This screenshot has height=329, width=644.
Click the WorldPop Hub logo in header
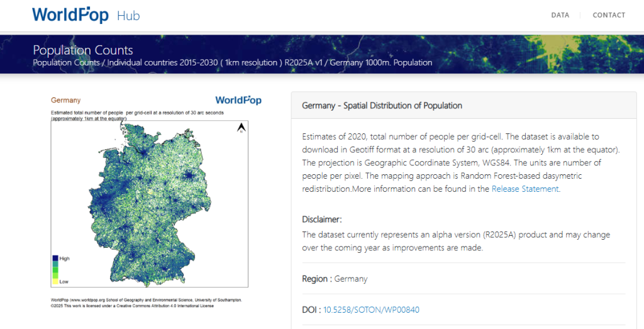[x=70, y=15]
